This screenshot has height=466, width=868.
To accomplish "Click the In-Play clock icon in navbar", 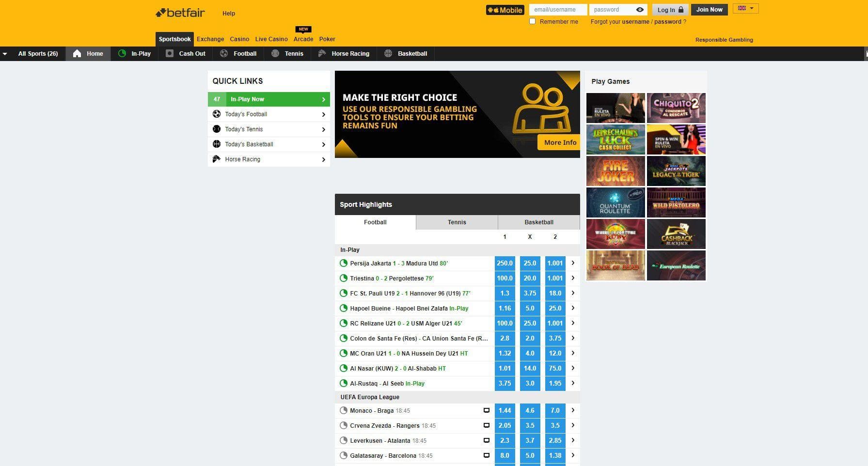I will tap(122, 54).
